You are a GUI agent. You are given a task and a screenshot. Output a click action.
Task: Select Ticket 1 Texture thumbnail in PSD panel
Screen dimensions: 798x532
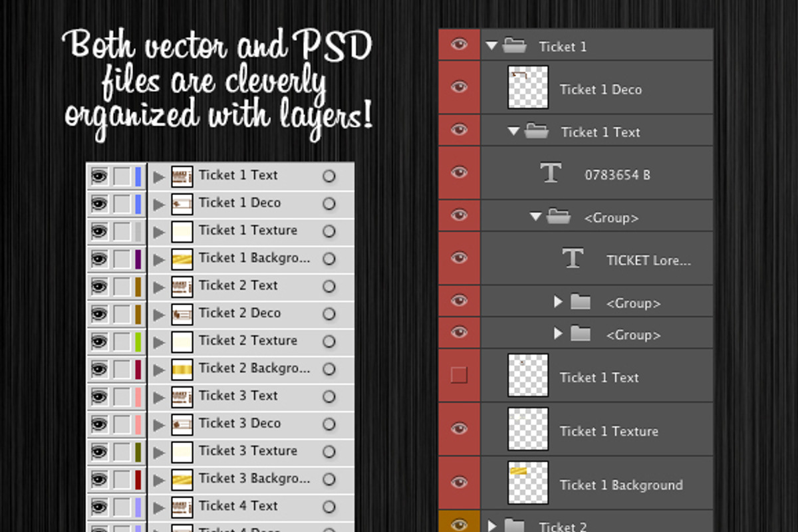528,429
